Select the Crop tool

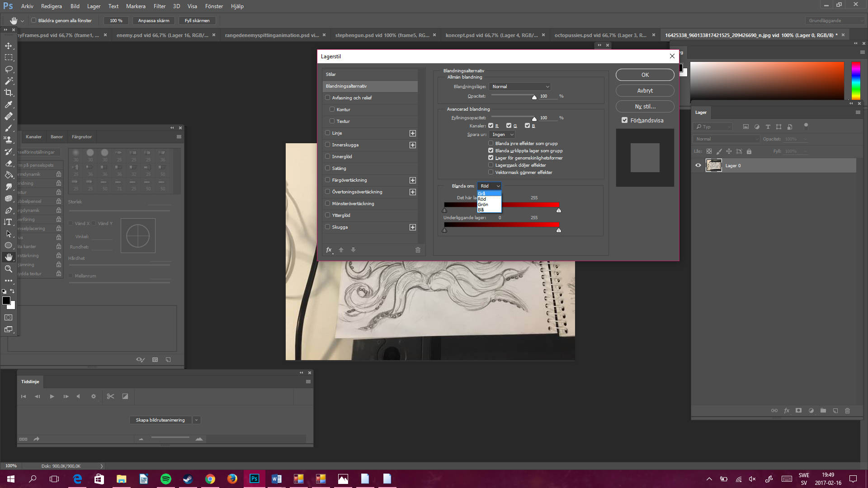point(9,93)
